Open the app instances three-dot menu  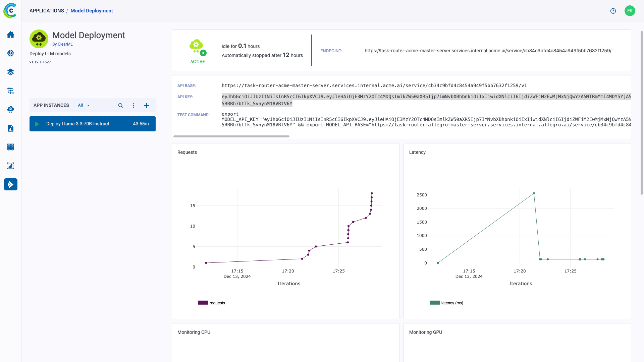[x=133, y=105]
